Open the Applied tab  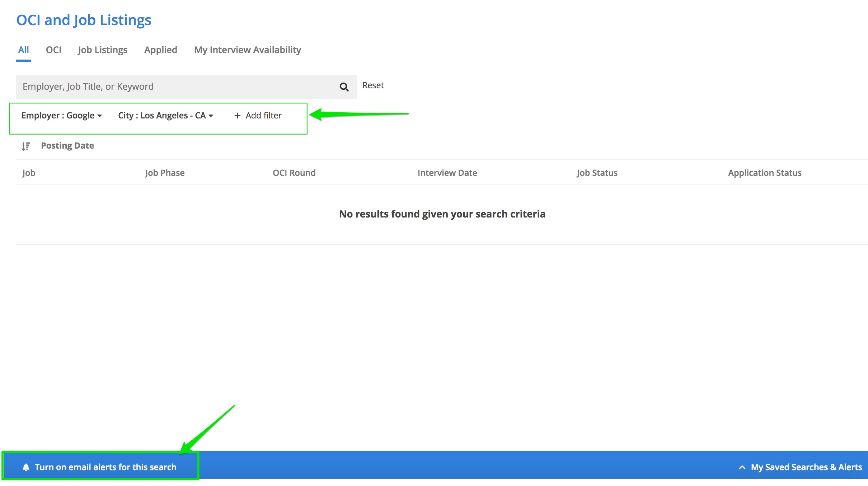(160, 50)
